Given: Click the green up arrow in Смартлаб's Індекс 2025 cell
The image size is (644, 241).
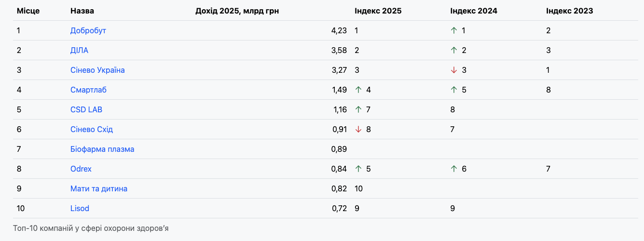Looking at the screenshot, I should (x=358, y=90).
